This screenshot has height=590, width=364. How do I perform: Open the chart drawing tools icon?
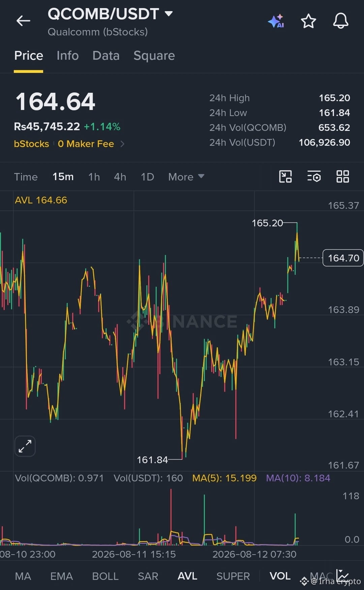[285, 176]
